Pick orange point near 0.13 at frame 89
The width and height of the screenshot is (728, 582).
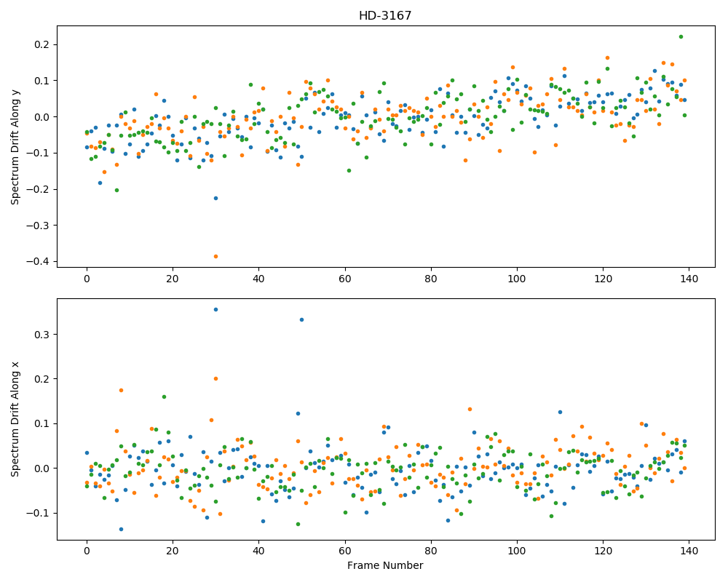[470, 410]
